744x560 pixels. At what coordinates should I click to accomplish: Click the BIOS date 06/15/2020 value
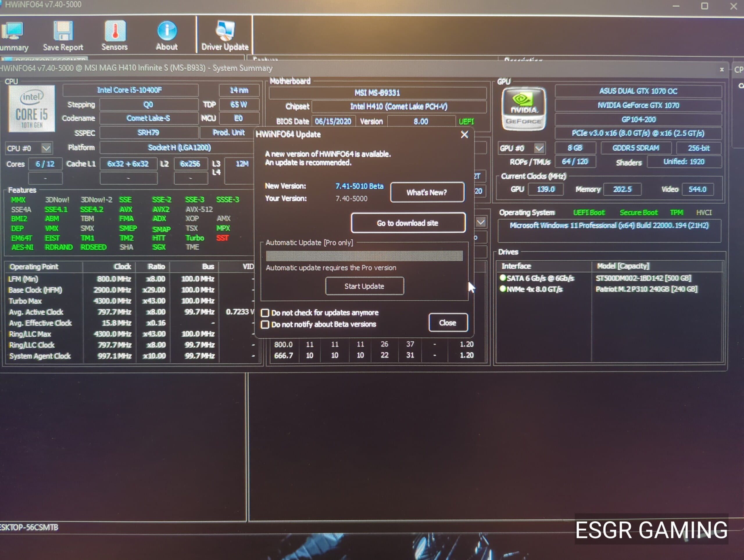click(x=333, y=121)
